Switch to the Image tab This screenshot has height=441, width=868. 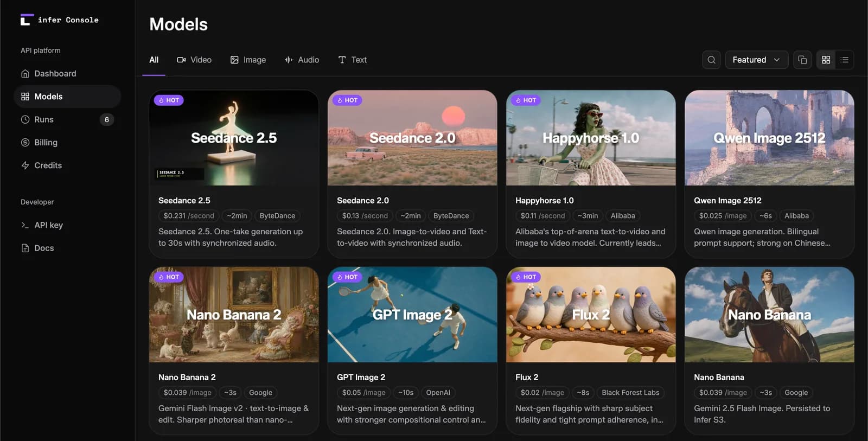248,60
